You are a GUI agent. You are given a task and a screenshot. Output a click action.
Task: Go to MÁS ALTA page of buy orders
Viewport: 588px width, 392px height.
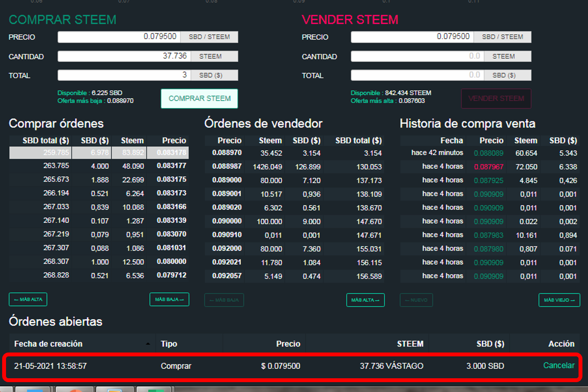28,299
